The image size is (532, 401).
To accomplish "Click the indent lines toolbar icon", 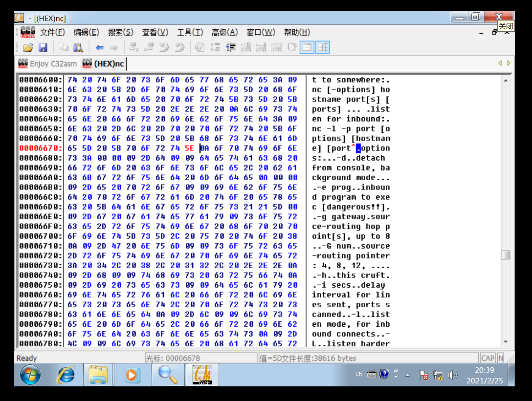I will point(231,47).
